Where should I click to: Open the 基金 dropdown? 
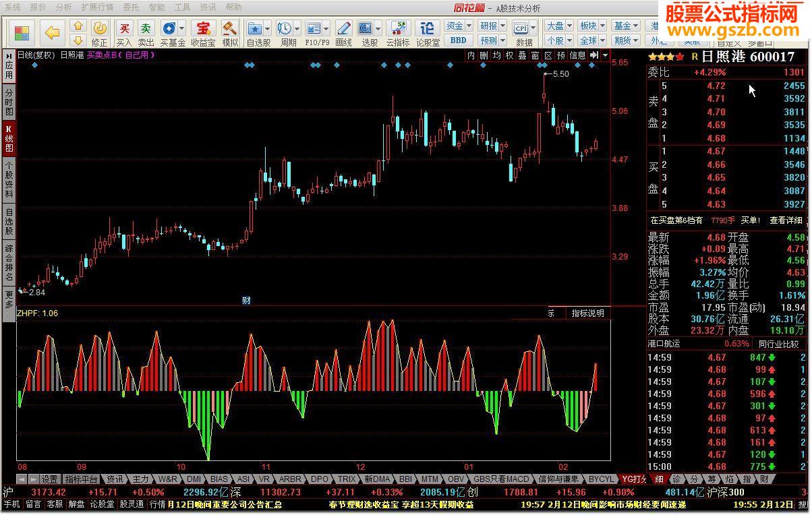(626, 26)
